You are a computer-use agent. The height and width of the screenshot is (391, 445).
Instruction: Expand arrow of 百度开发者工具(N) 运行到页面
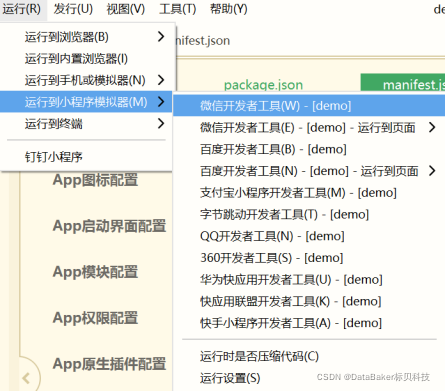tap(432, 170)
